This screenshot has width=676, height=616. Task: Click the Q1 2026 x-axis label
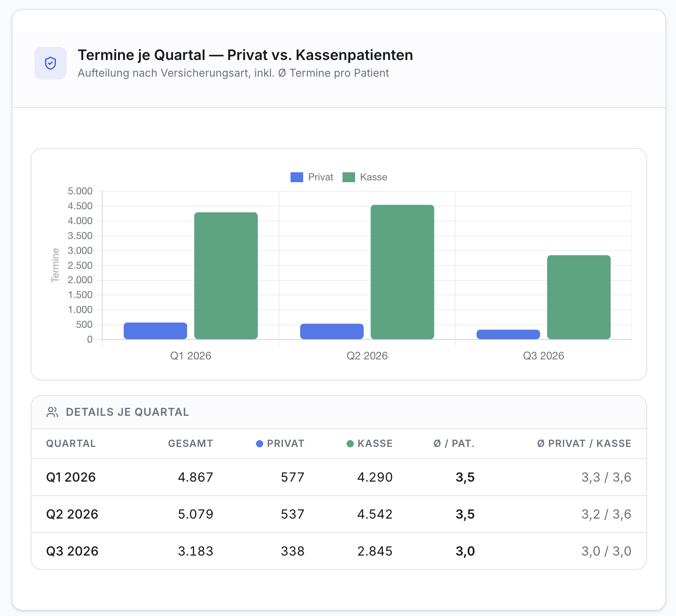pyautogui.click(x=191, y=356)
